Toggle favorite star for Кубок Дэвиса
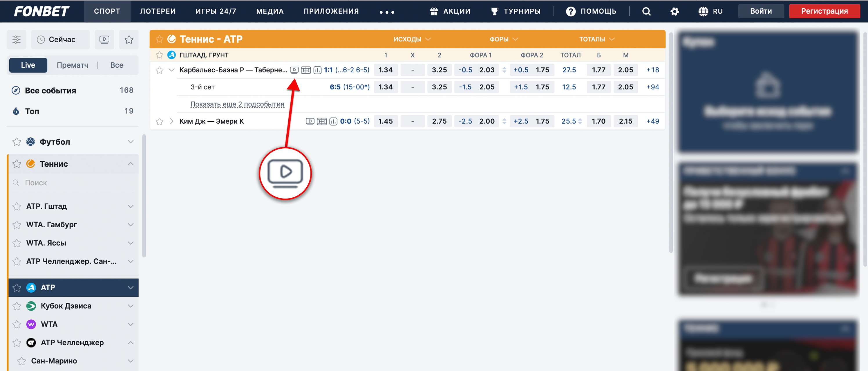This screenshot has height=371, width=868. pos(17,306)
